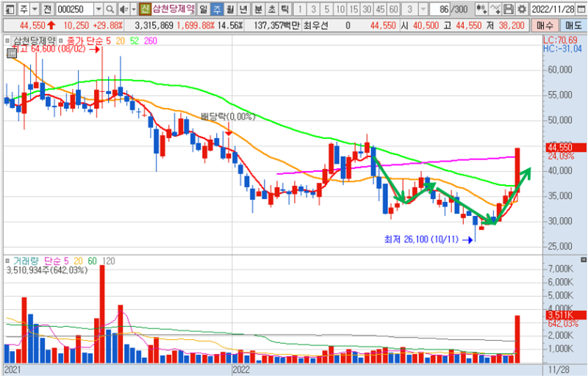This screenshot has height=376, width=588.
Task: Switch chart to monthly 월 period
Action: point(230,9)
